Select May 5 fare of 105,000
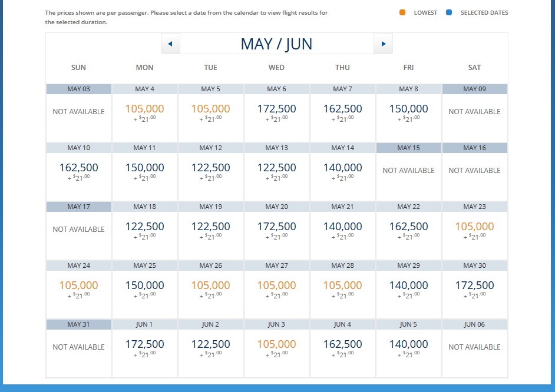 210,112
